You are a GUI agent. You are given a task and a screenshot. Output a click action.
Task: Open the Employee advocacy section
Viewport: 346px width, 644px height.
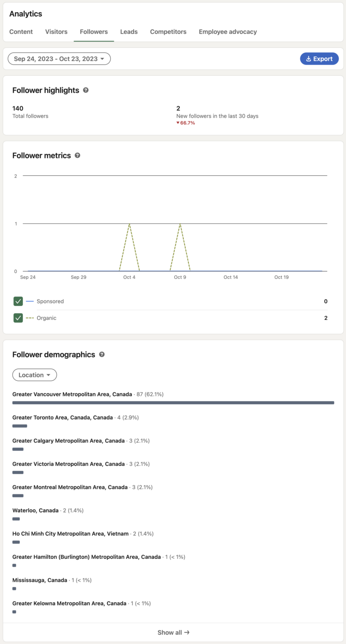(x=228, y=32)
